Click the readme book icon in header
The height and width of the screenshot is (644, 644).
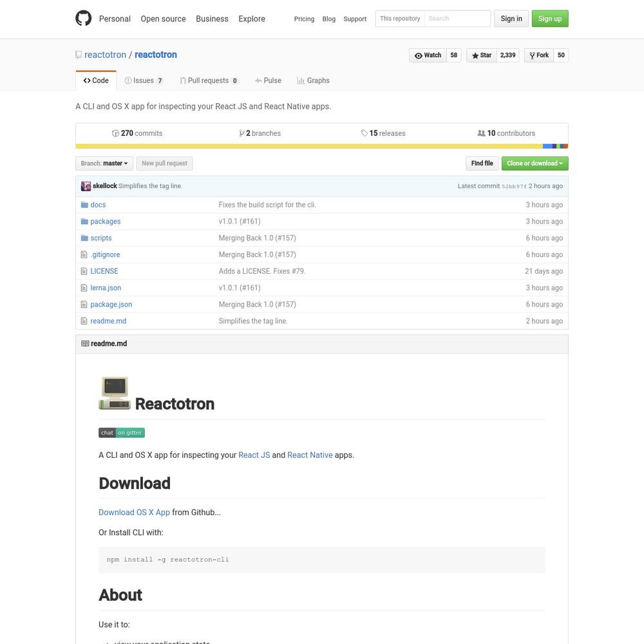(x=85, y=343)
